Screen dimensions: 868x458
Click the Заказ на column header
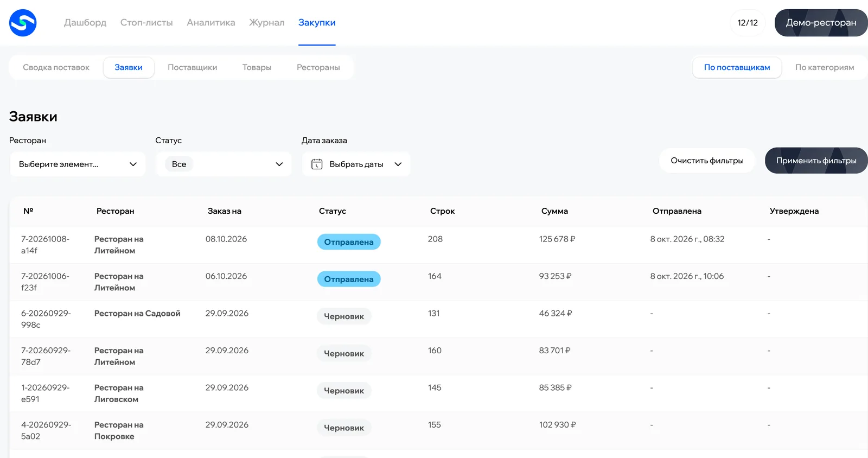click(225, 211)
